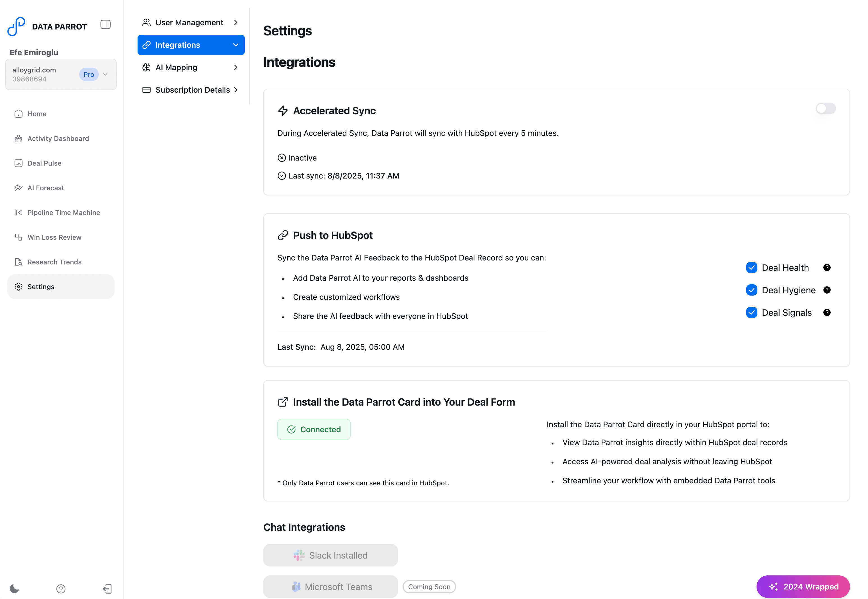Open Win Loss Review
868x599 pixels.
pos(61,237)
